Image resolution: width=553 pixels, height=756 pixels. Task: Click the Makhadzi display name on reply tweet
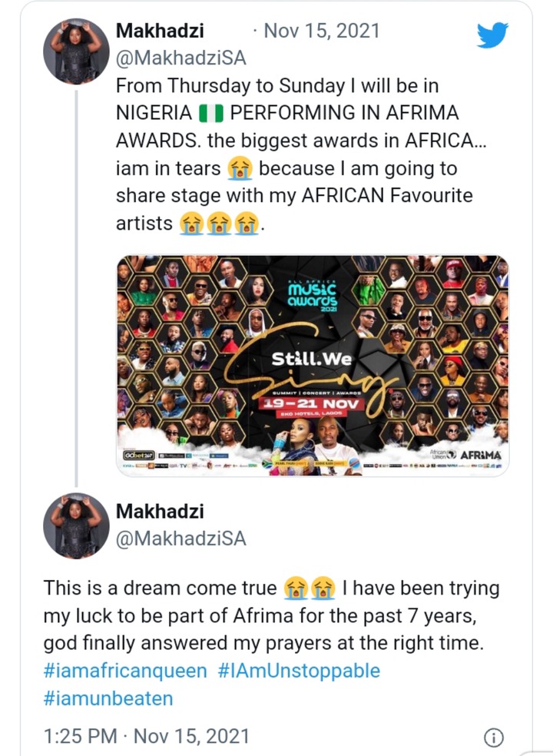coord(160,511)
